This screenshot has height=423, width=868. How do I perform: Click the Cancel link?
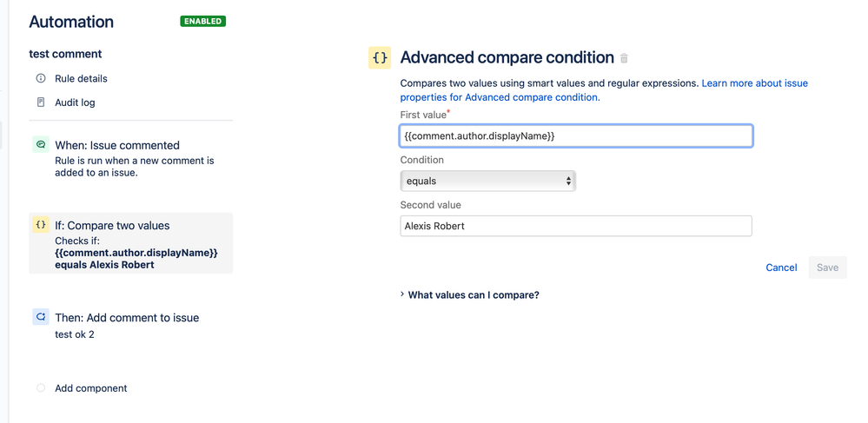tap(781, 268)
